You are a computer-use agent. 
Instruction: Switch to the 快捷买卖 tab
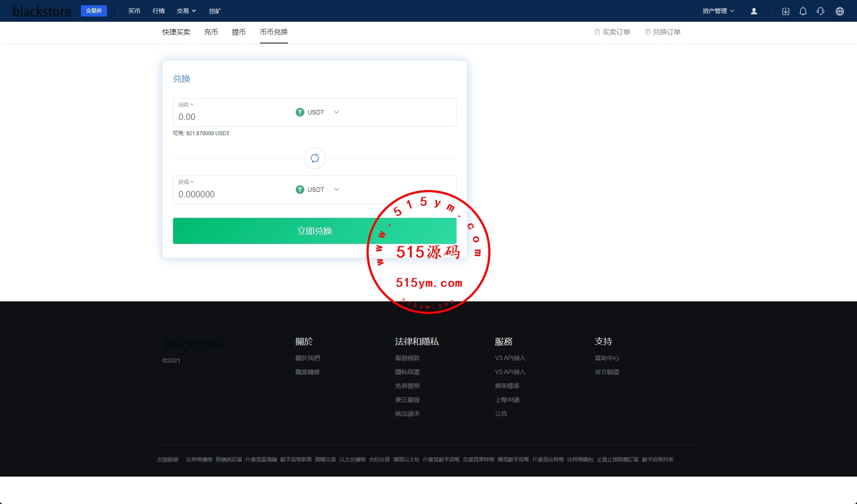(176, 32)
